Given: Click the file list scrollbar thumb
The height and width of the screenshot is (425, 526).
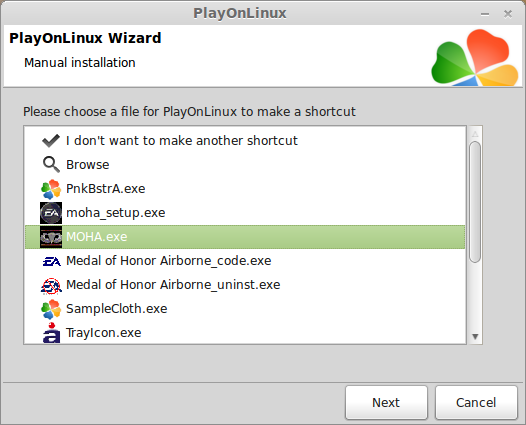Looking at the screenshot, I should click(x=475, y=202).
